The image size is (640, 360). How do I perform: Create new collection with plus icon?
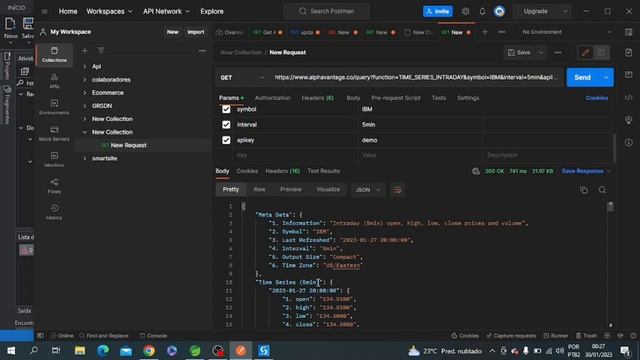[x=85, y=51]
